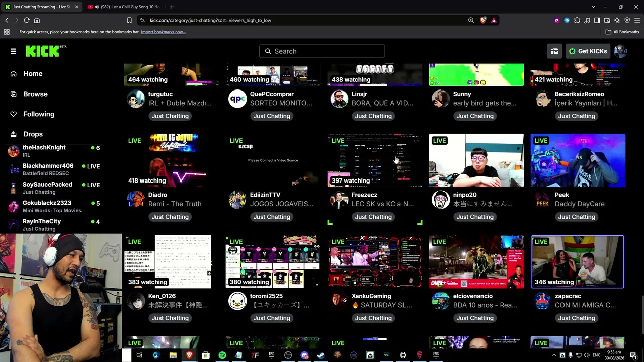Reload the page in the browser
The height and width of the screenshot is (362, 644).
[27, 20]
